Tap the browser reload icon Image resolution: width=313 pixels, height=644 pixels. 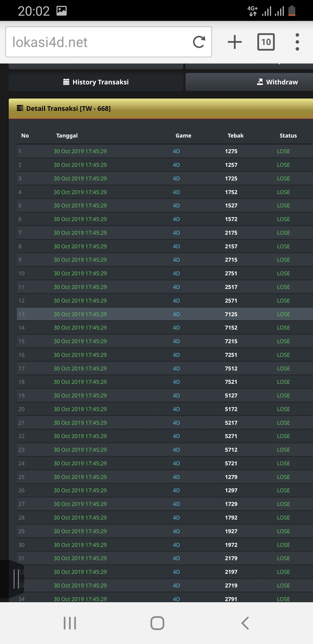199,42
